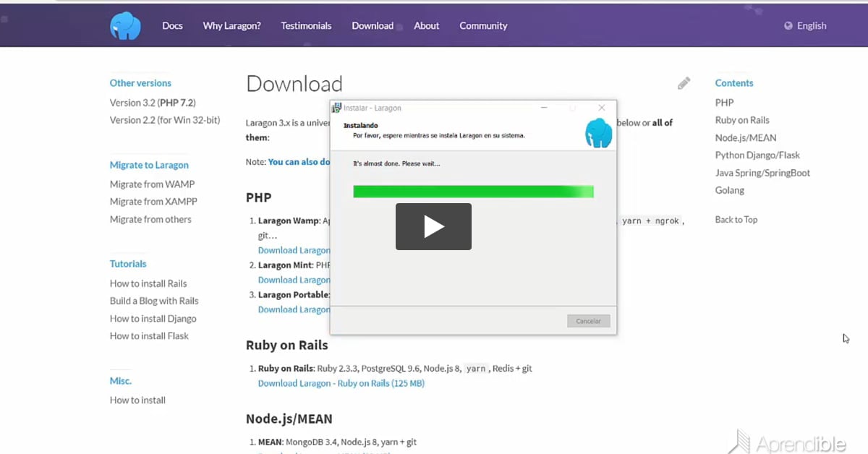Open the Docs menu item
Image resolution: width=868 pixels, height=454 pixels.
coord(172,25)
